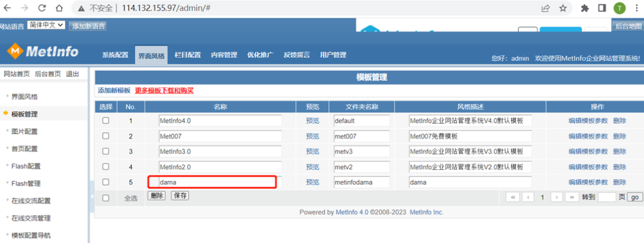
Task: Click 编辑模板参数 for MetInfo4.0 row
Action: [588, 121]
